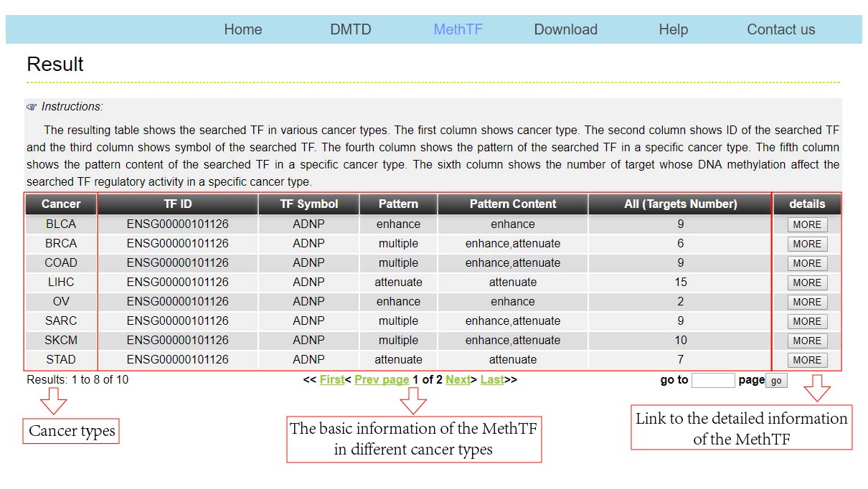Select the MethTF navigation tab
This screenshot has height=489, width=868.
(458, 29)
